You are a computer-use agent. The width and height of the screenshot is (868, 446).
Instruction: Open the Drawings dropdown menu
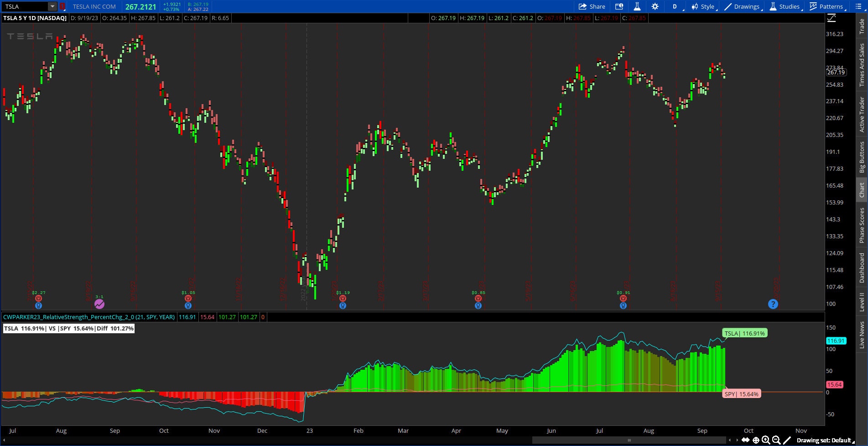[x=743, y=6]
